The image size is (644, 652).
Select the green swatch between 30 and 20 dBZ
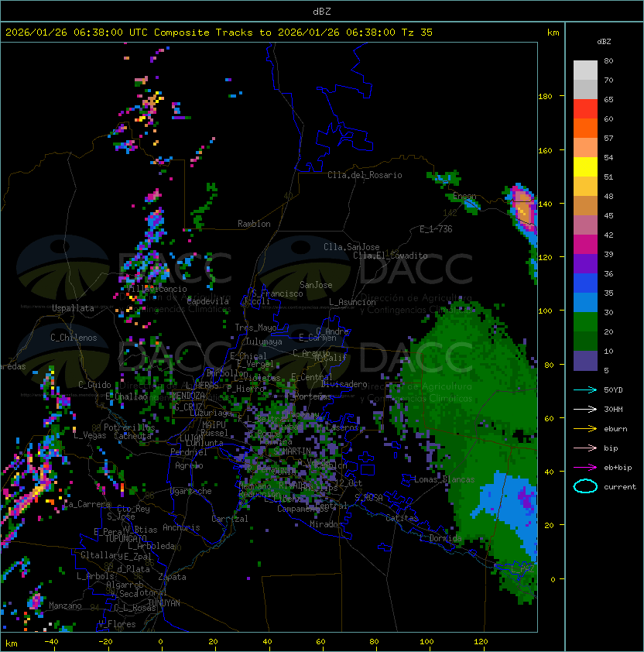[585, 322]
